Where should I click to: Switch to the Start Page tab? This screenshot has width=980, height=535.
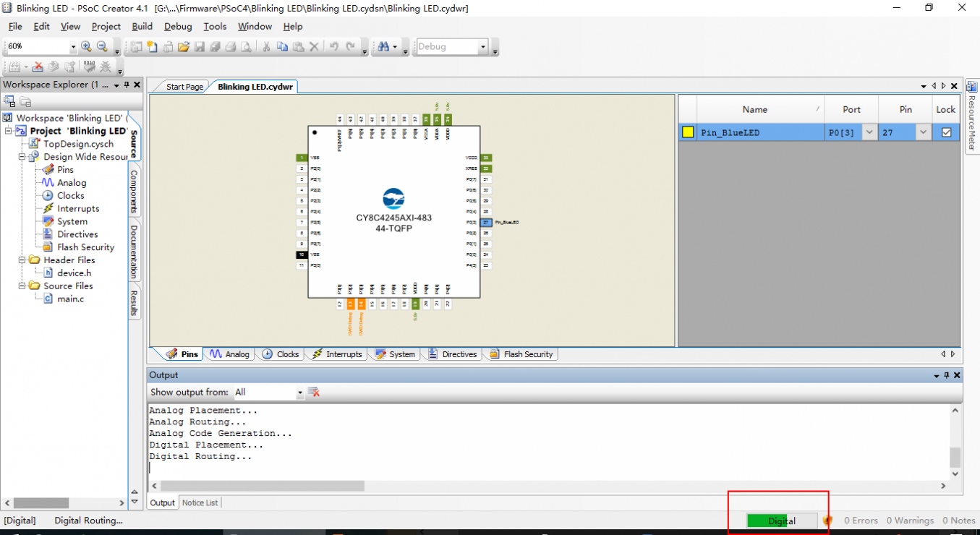coord(184,87)
